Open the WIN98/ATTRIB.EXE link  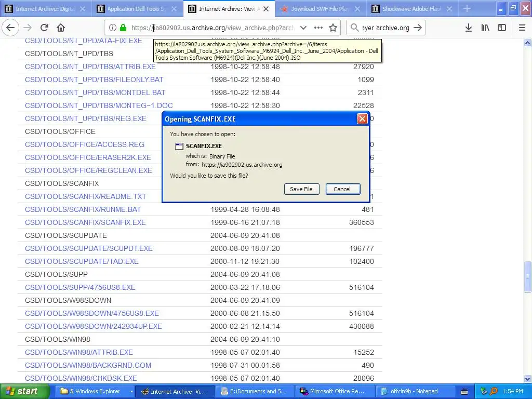(x=79, y=352)
